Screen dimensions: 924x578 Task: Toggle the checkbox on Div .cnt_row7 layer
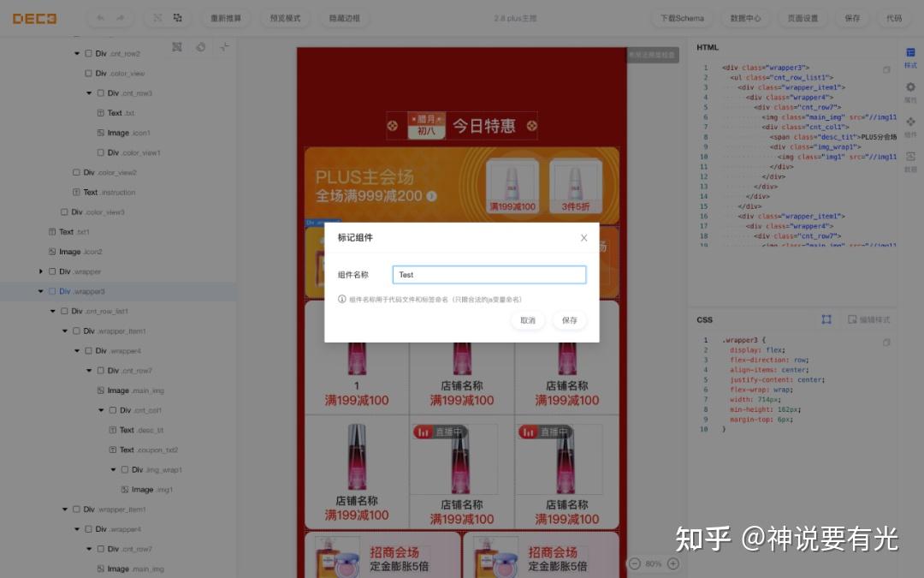click(x=100, y=370)
